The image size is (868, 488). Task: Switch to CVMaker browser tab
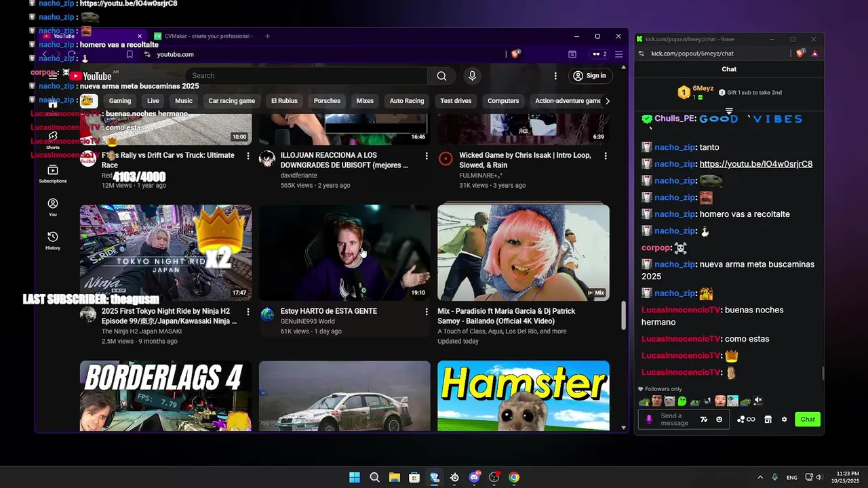(203, 36)
